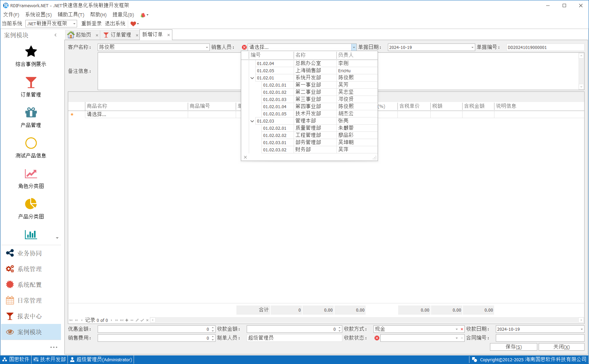589x364 pixels.
Task: Select 第二事业部 row in dropdown list
Action: pyautogui.click(x=308, y=92)
